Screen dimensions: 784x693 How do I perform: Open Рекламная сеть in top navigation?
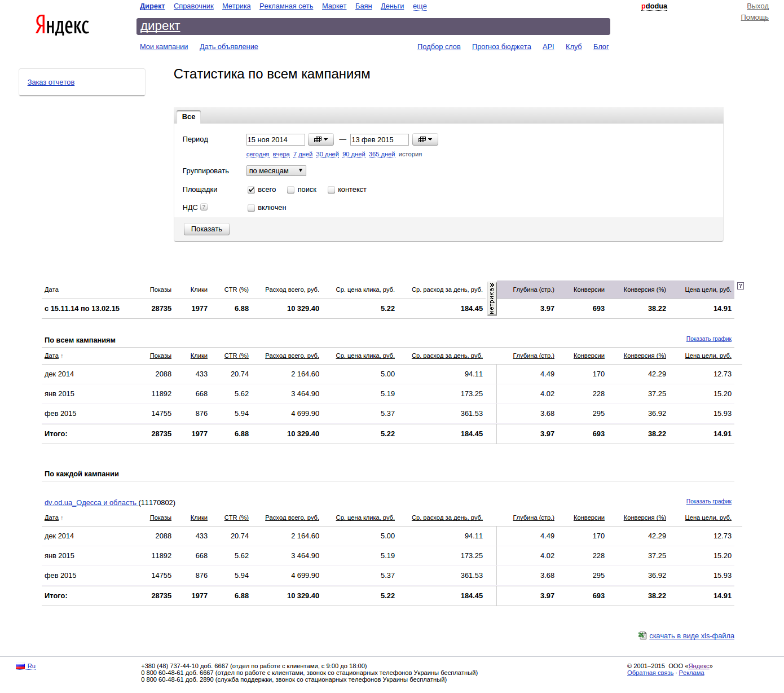point(286,6)
